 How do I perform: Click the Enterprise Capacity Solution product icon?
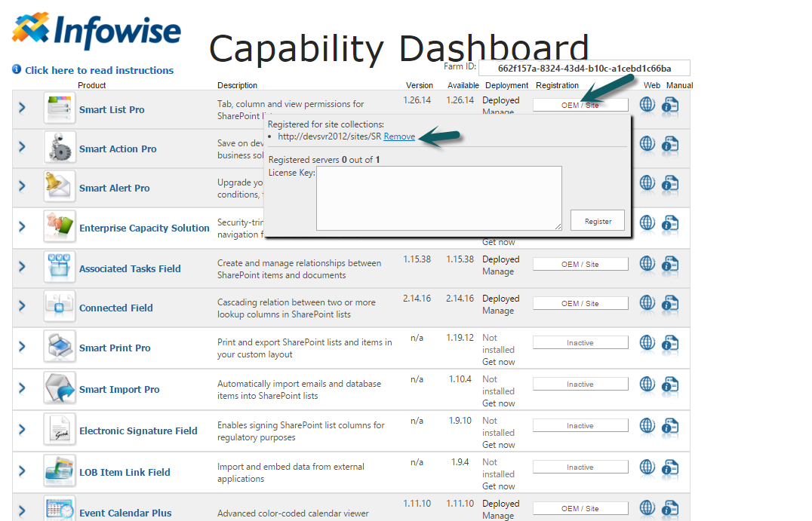[x=60, y=226]
